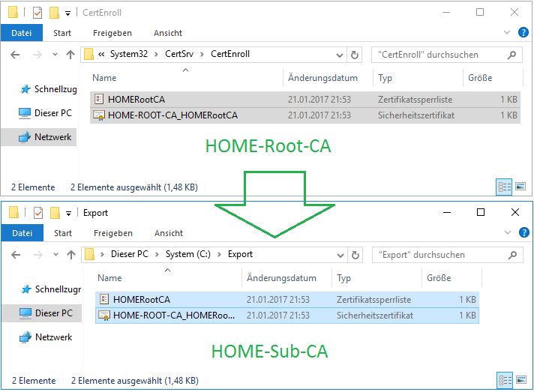This screenshot has width=534, height=392.
Task: Open the Datei menu in CertEnroll window
Action: [x=22, y=33]
